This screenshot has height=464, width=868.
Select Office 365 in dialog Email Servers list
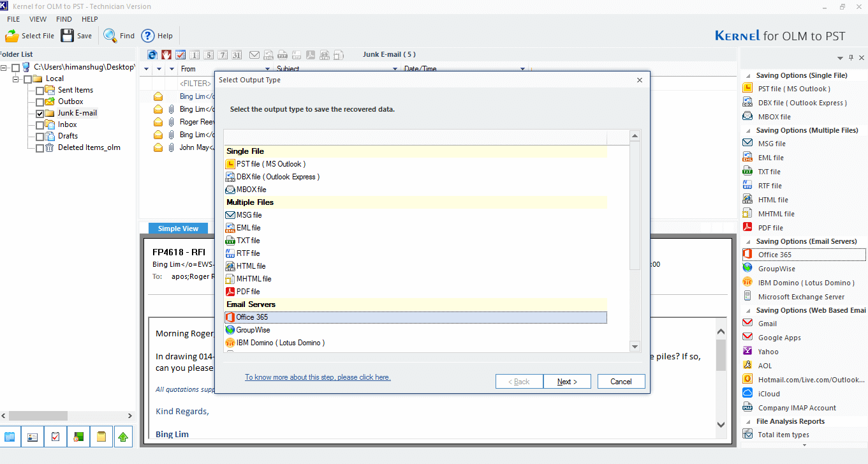click(x=415, y=317)
